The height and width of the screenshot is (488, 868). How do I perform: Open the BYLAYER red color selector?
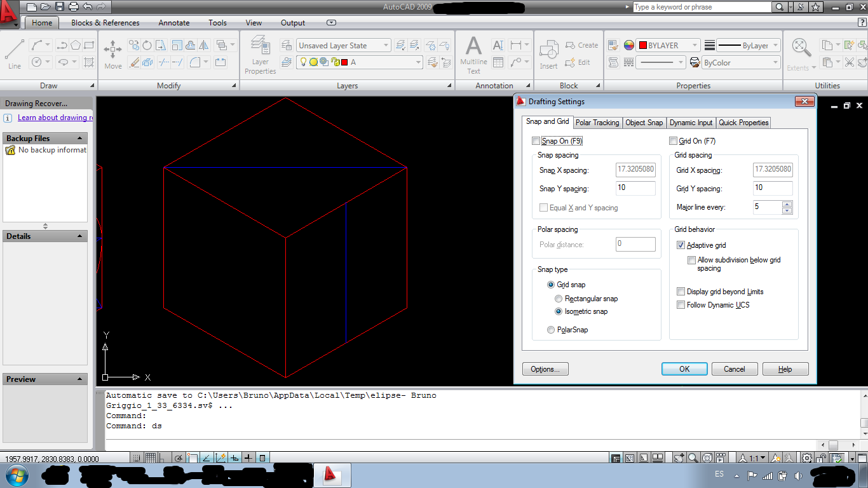pos(668,46)
